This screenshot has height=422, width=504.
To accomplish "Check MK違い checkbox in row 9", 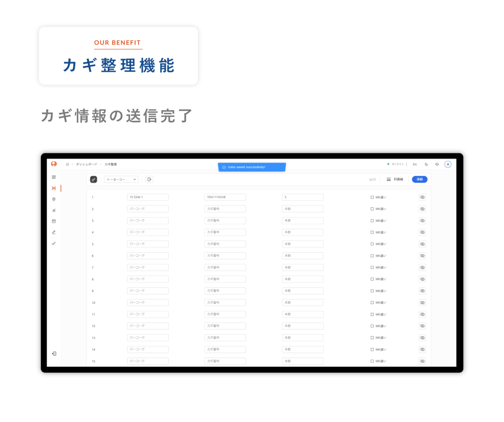I will point(372,291).
